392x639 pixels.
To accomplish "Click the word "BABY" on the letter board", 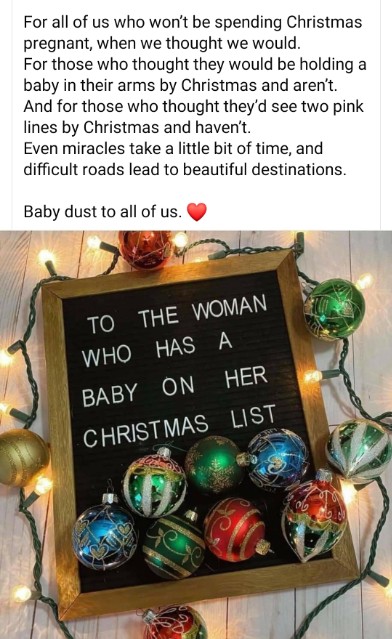I will [x=110, y=394].
